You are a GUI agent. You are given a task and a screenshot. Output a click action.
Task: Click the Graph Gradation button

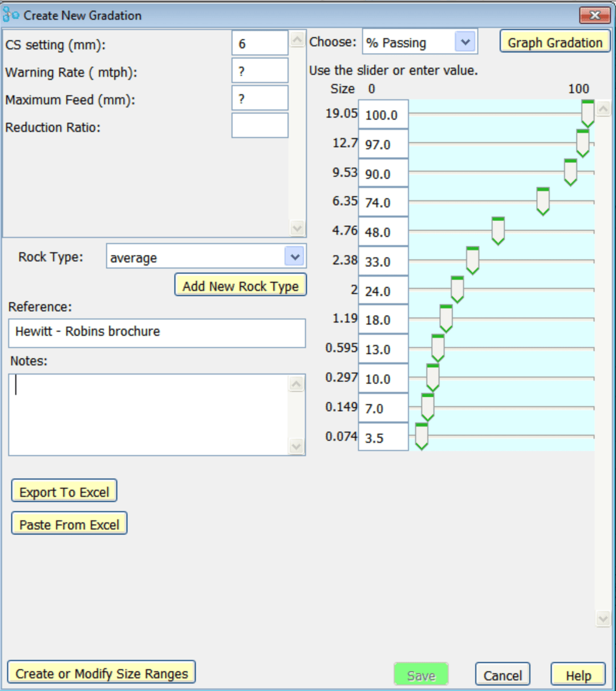(554, 42)
